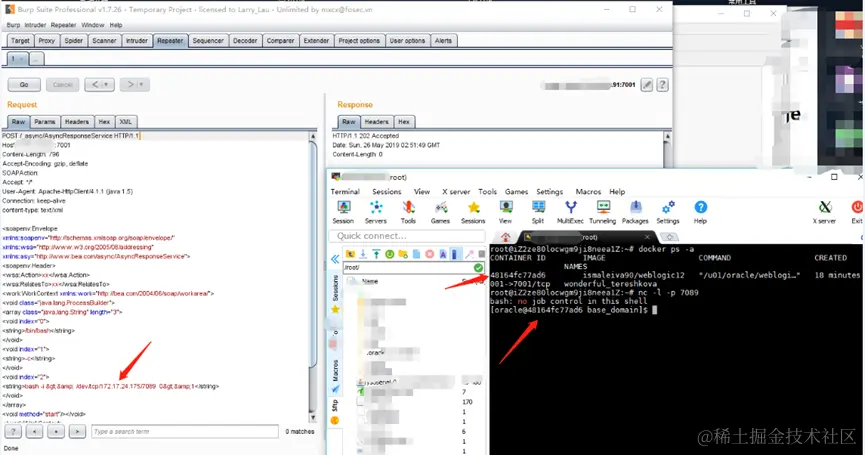The width and height of the screenshot is (865, 455).
Task: Open the Project options tab
Action: 359,41
